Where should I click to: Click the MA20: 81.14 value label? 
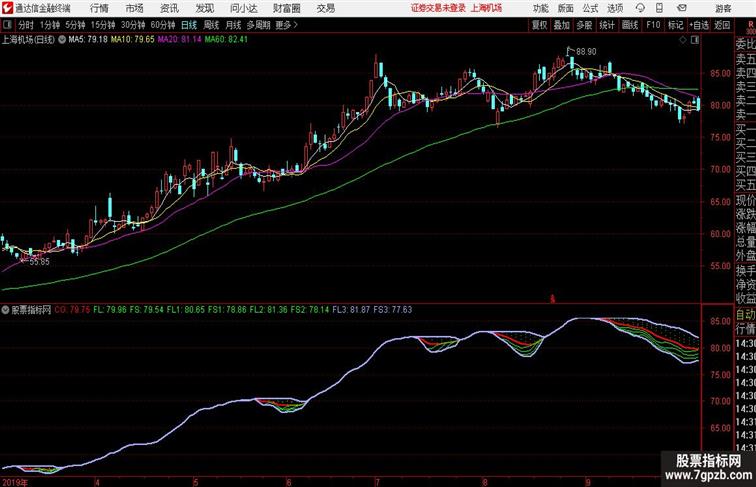179,40
